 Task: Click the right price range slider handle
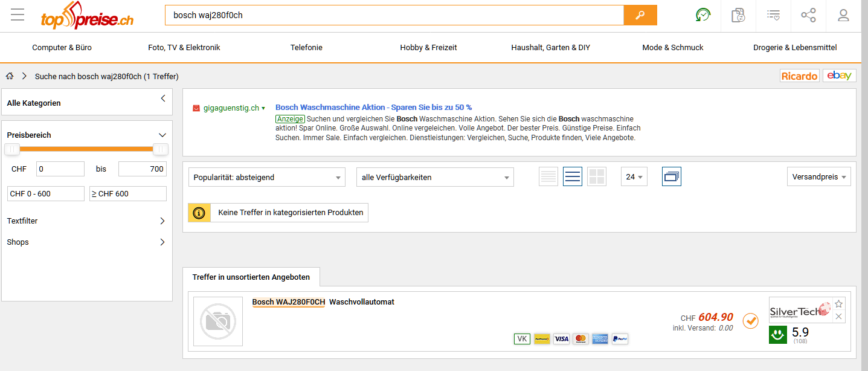(160, 149)
